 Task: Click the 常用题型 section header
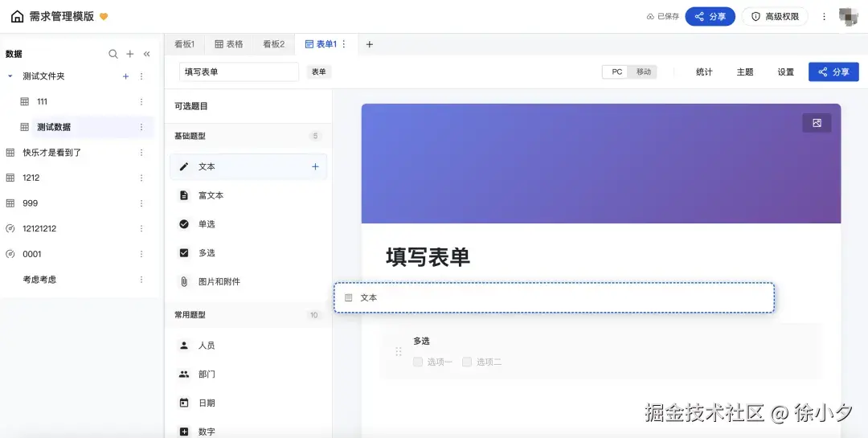248,315
